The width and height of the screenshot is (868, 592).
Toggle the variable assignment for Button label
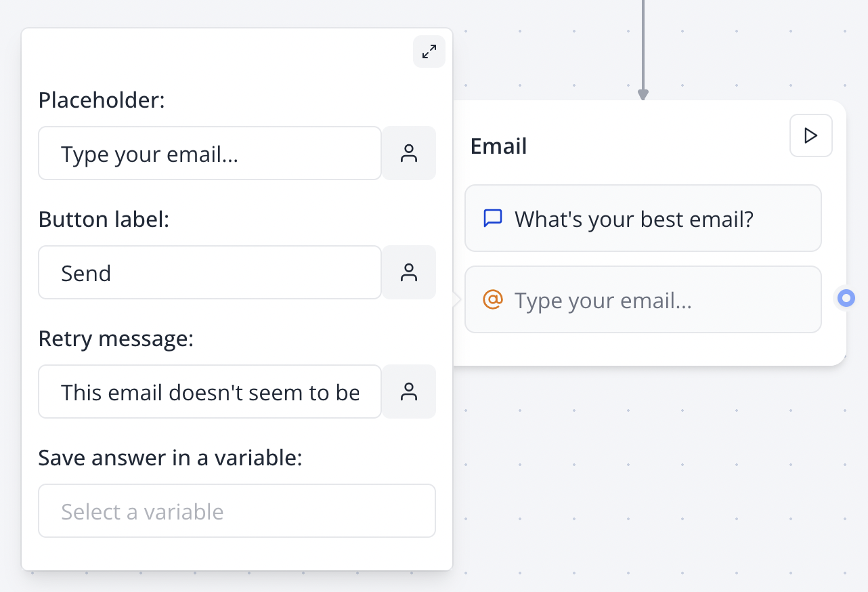[x=409, y=272]
